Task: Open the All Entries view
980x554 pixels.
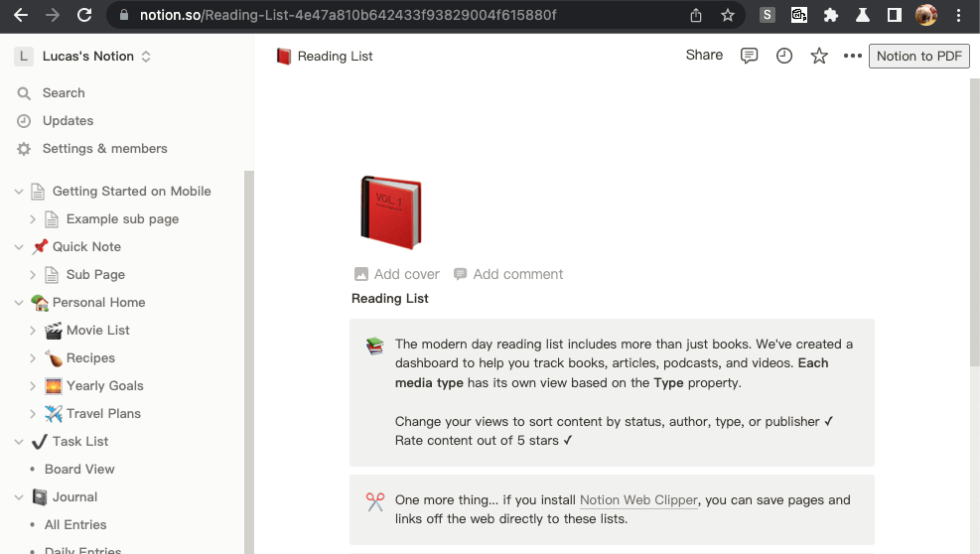Action: [x=75, y=524]
